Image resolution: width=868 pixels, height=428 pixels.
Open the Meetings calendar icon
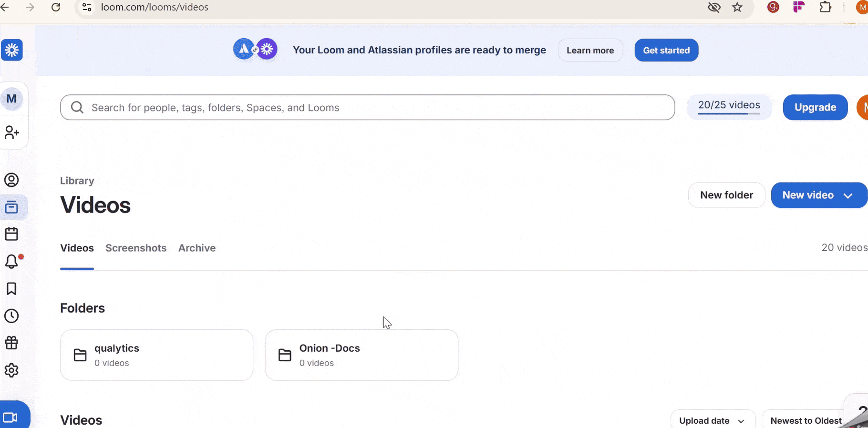pyautogui.click(x=12, y=234)
